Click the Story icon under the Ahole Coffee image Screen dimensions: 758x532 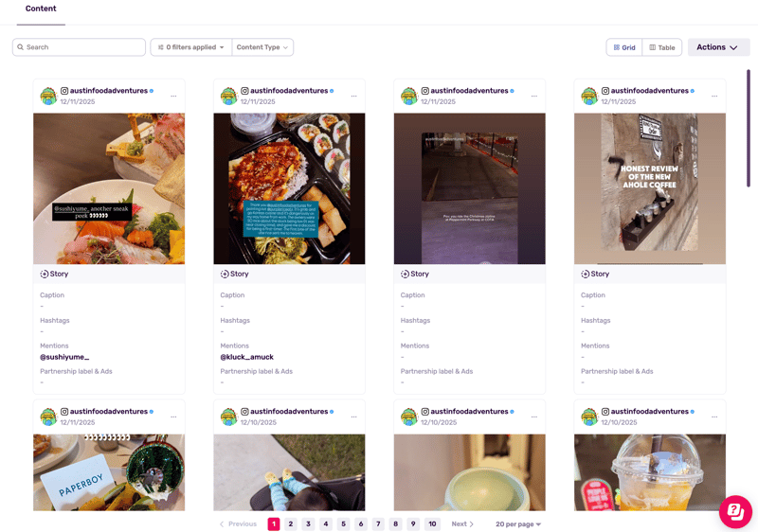(585, 274)
